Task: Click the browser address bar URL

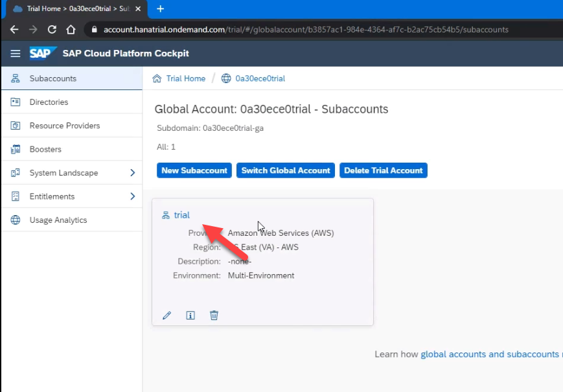Action: pos(306,29)
